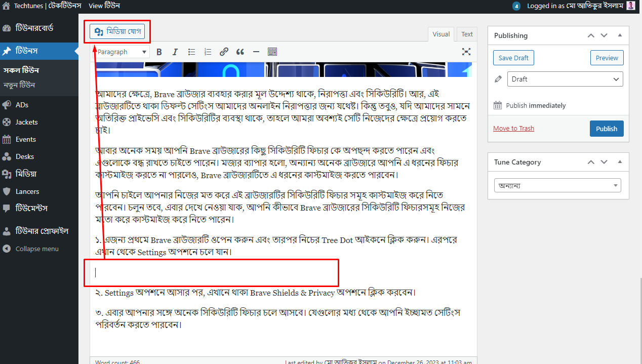Insert a horizontal line from the toolbar
This screenshot has width=642, height=364.
coord(256,51)
